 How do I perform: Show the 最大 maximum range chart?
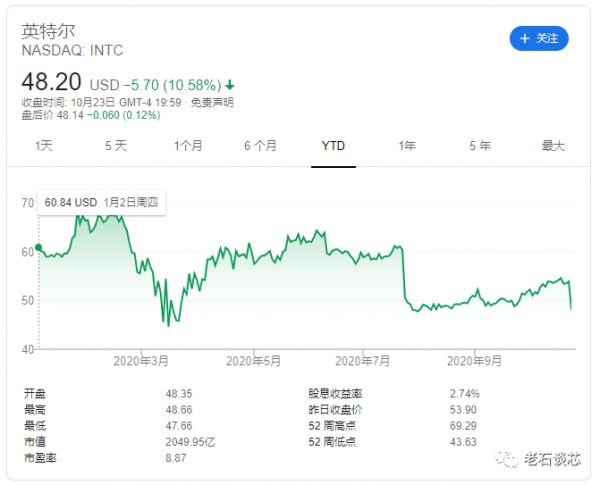tap(553, 146)
